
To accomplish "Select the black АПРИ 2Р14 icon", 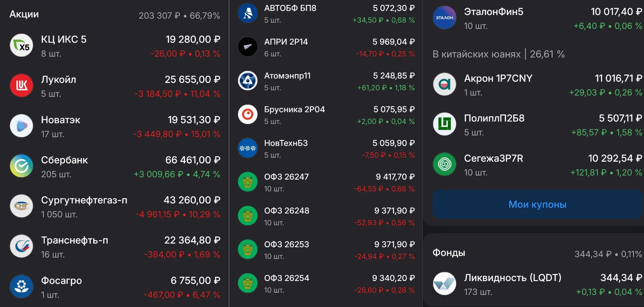I will point(248,47).
